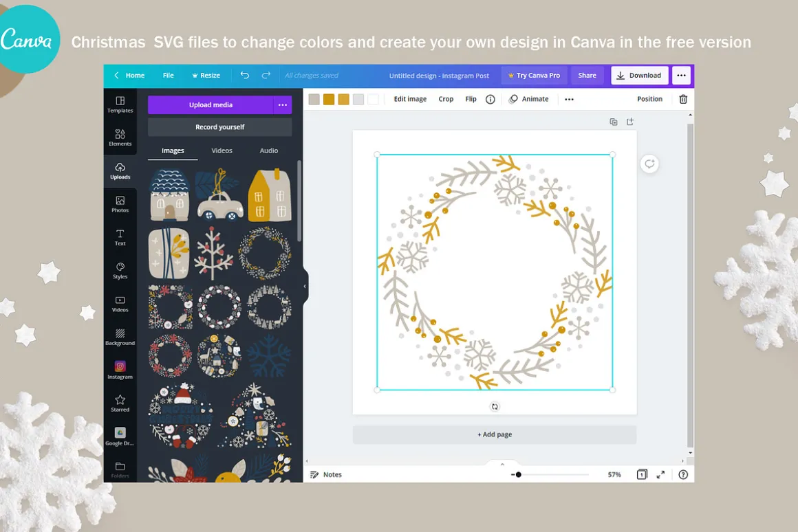This screenshot has width=798, height=532.
Task: Expand the pages drawer chevron above zoom bar
Action: tap(502, 464)
